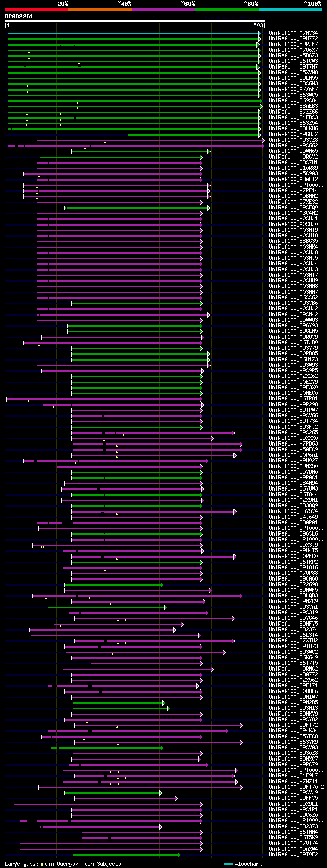327x868 pixels.
Task: Click the white query sequence ruler bar
Action: pyautogui.click(x=134, y=21)
